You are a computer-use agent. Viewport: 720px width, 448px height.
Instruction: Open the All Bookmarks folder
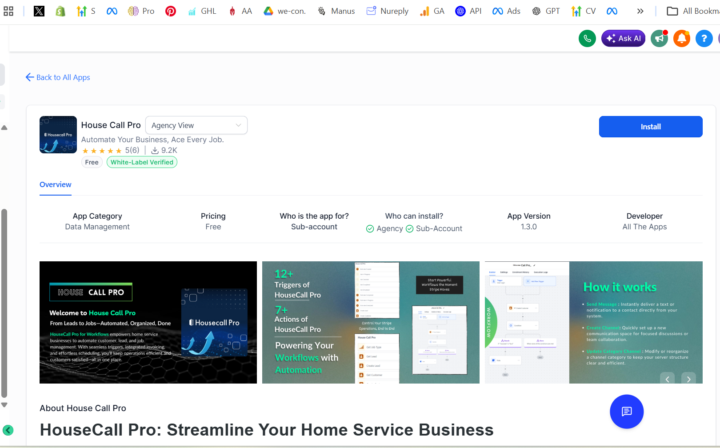click(x=693, y=11)
